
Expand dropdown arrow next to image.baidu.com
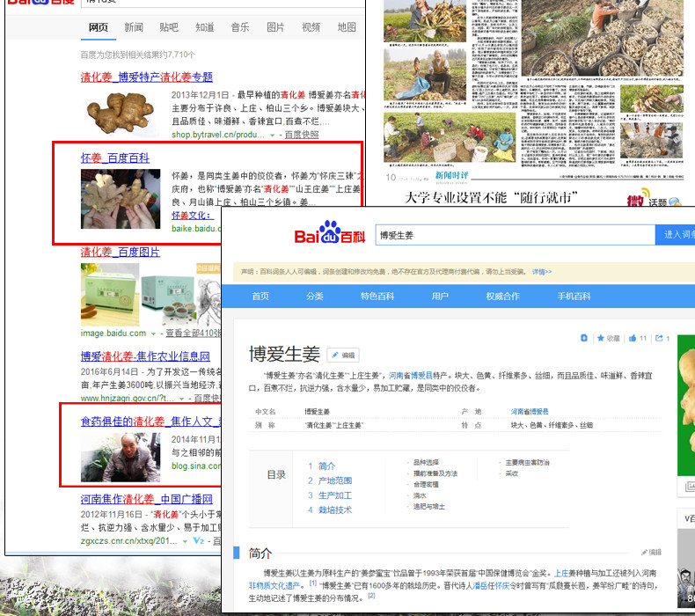pos(153,334)
